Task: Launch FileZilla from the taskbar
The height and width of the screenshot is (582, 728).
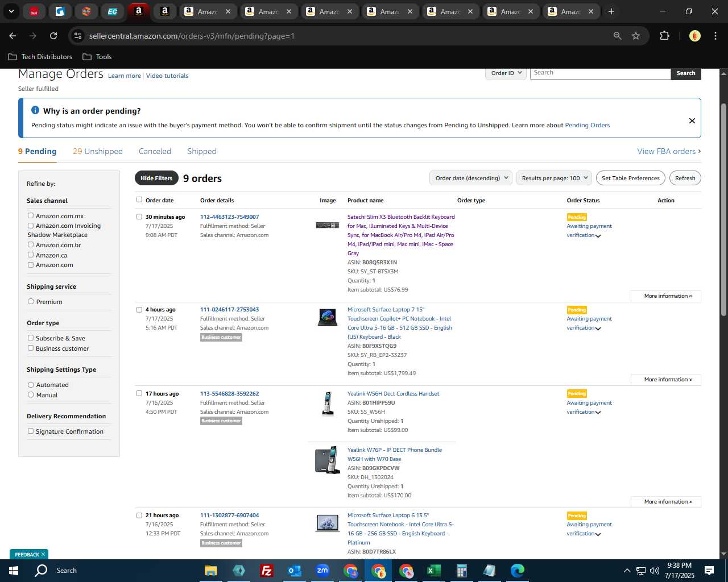Action: coord(266,571)
